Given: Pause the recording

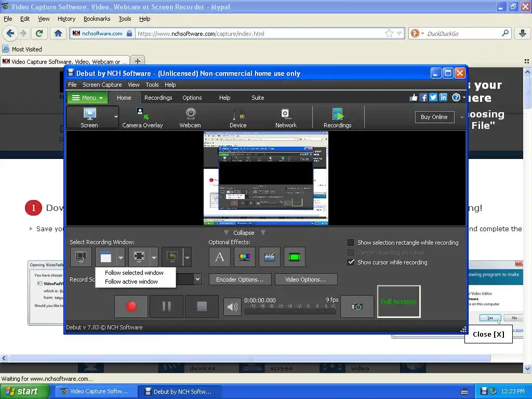Looking at the screenshot, I should pos(167,307).
